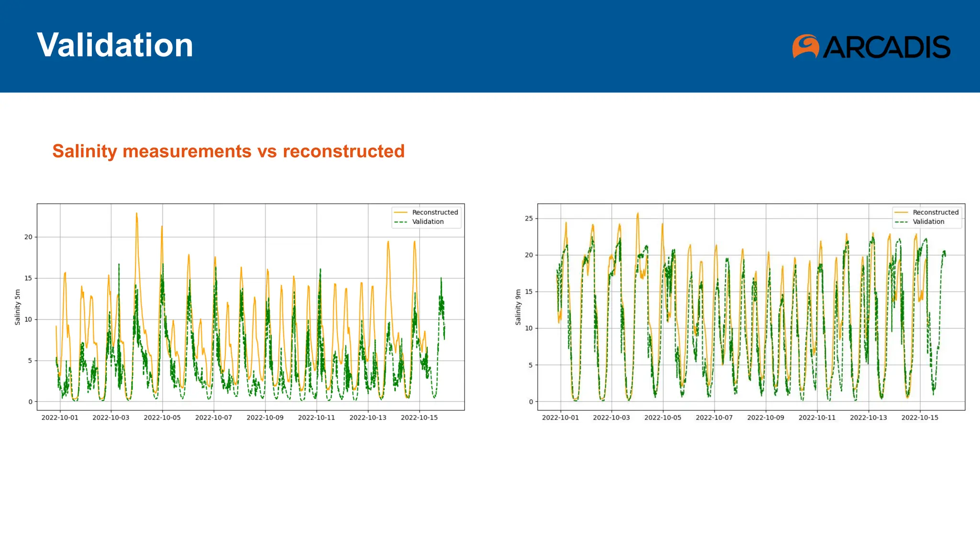
Task: Collapse the Salinity 9m chart legend
Action: click(x=926, y=217)
